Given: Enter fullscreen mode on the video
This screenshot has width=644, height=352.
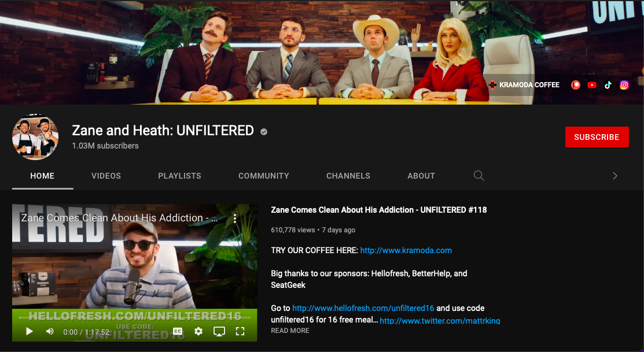Looking at the screenshot, I should pos(240,331).
